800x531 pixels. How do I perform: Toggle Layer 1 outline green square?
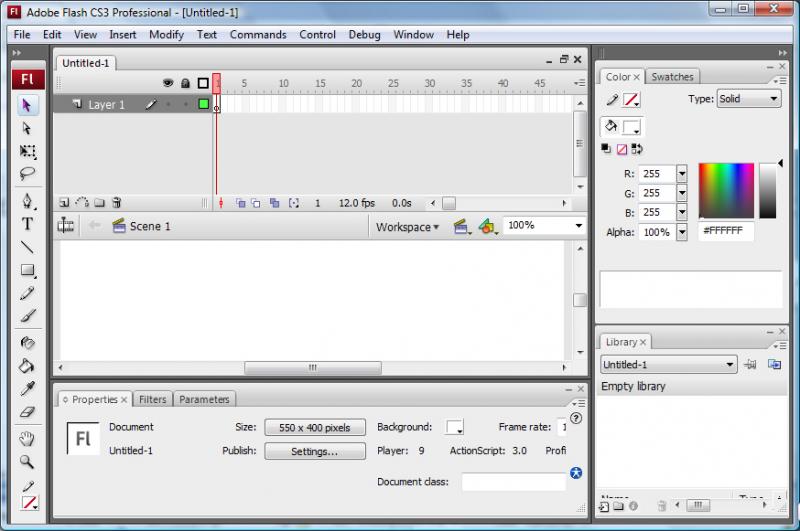tap(204, 104)
